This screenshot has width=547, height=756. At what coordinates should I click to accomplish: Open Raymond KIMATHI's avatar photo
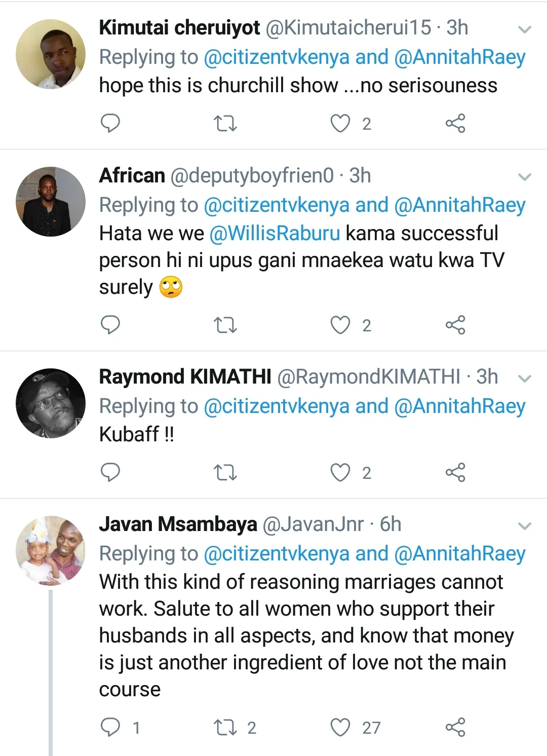51,403
